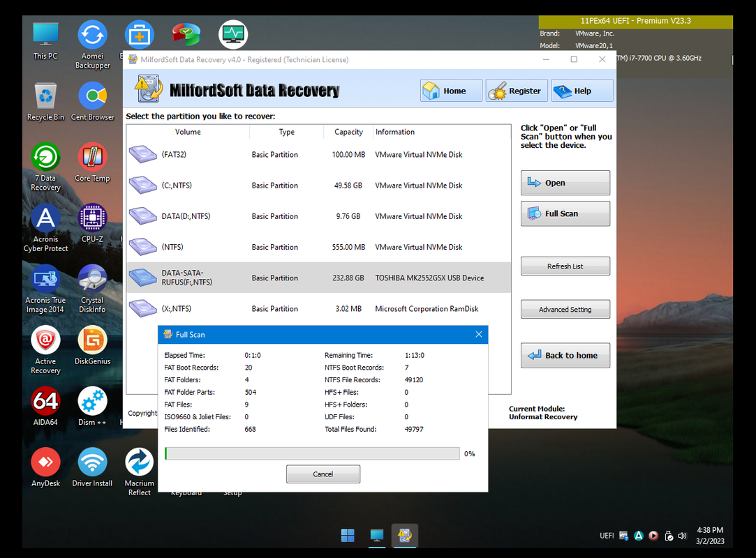
Task: Launch Core Temp from the desktop
Action: point(92,163)
